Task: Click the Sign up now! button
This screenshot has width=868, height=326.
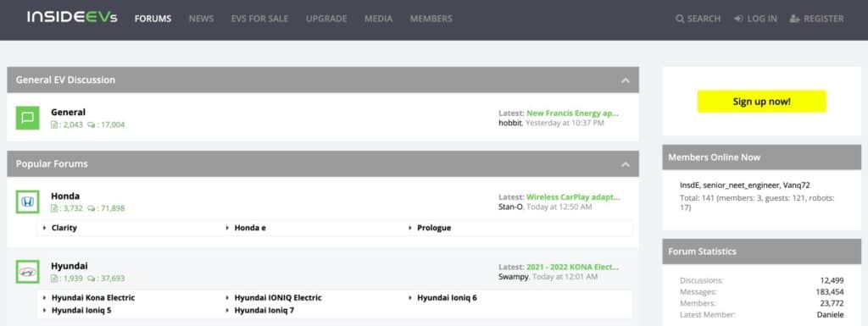Action: point(762,102)
